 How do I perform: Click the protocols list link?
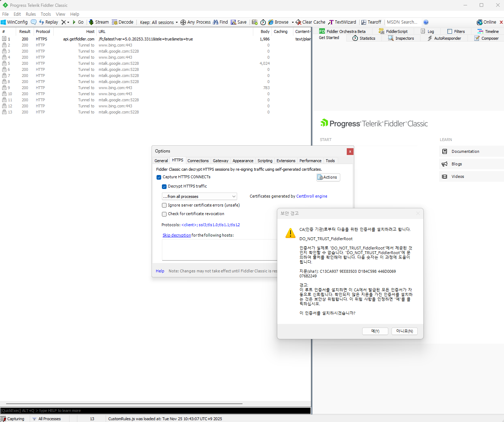click(211, 225)
